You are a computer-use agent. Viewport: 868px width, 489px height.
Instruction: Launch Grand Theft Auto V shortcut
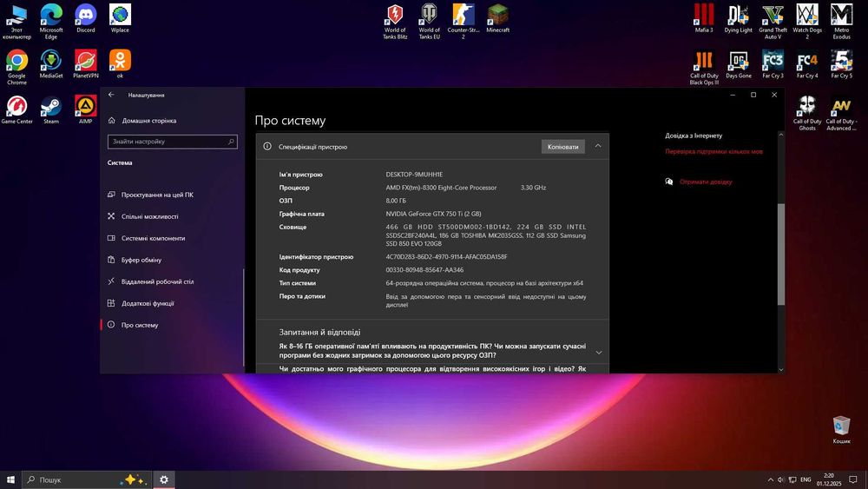773,16
